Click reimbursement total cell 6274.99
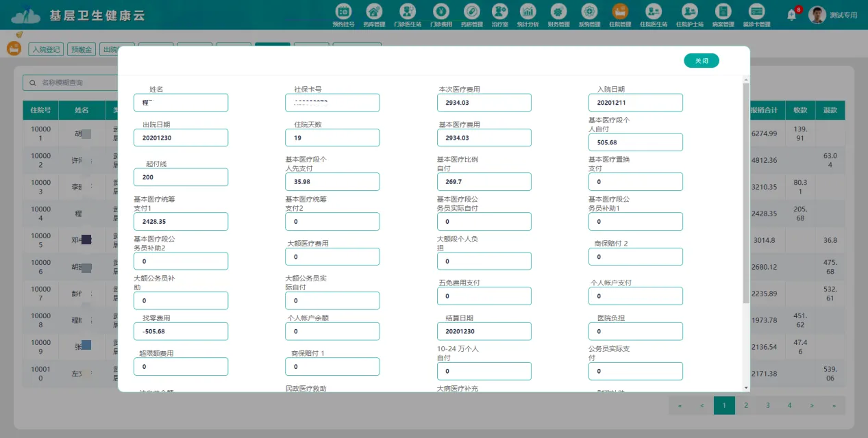This screenshot has width=868, height=438. (x=764, y=133)
